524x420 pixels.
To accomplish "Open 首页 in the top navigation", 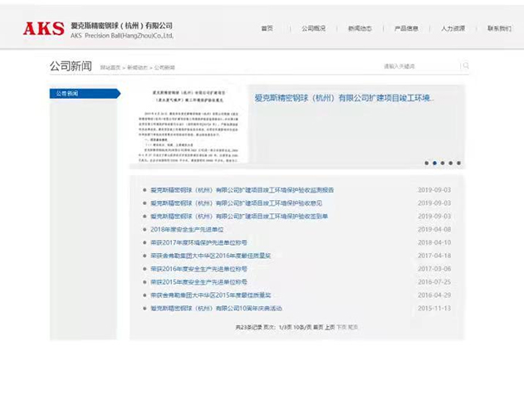I will [267, 28].
